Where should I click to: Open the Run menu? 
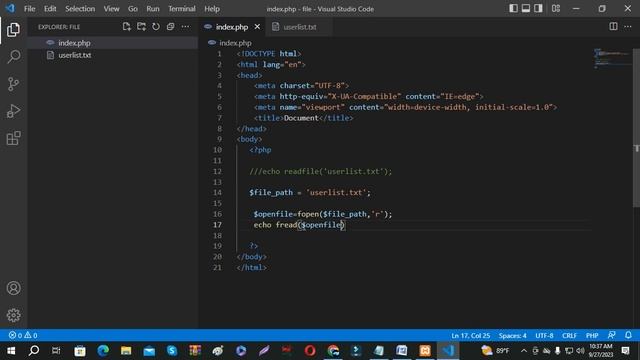pyautogui.click(x=153, y=9)
